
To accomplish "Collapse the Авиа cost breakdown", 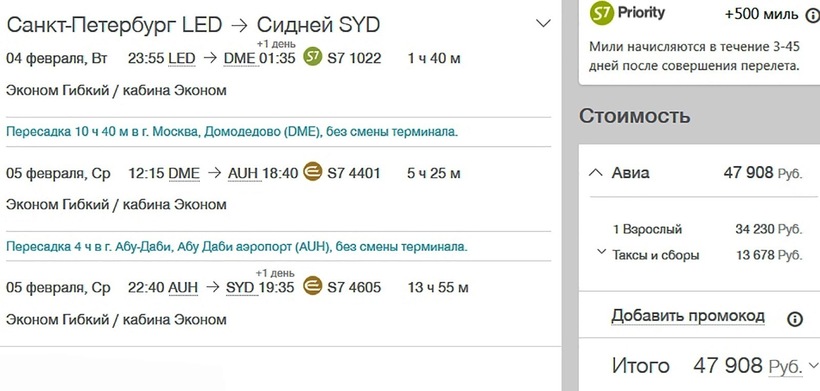I will click(595, 172).
